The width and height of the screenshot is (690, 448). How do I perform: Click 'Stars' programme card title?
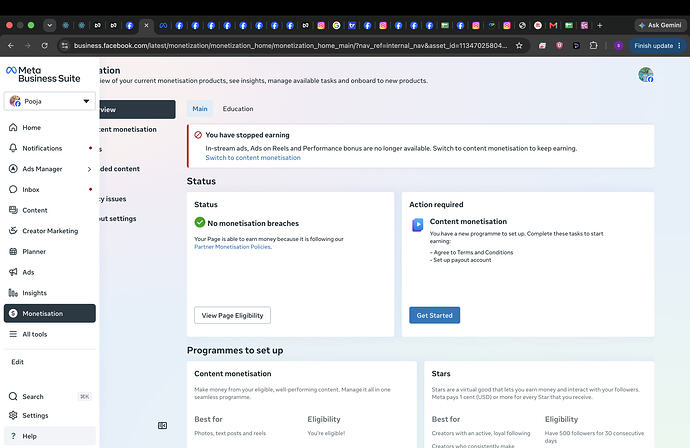(441, 374)
